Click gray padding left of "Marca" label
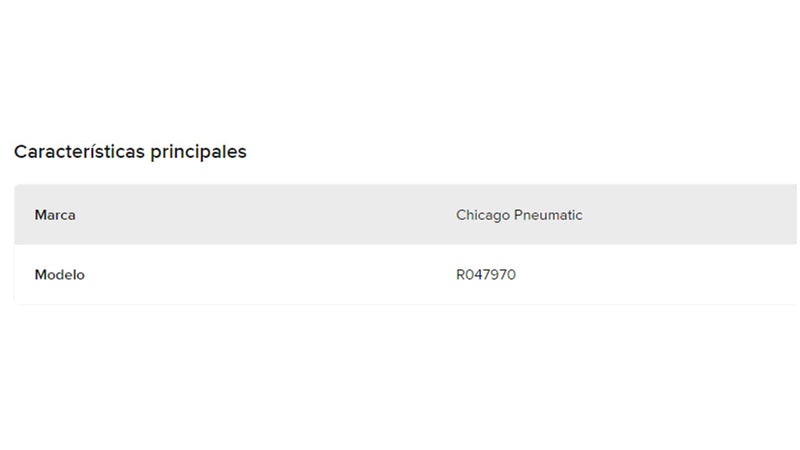 (x=24, y=215)
